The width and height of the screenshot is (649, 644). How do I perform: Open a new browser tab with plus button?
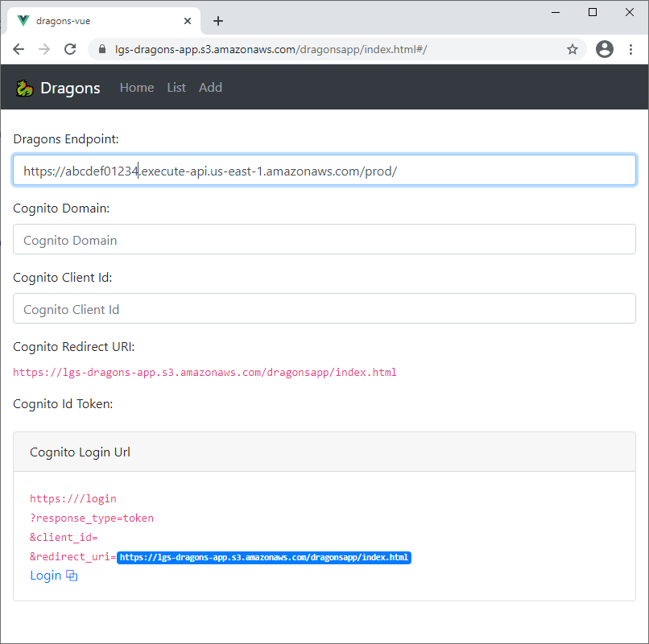(217, 20)
